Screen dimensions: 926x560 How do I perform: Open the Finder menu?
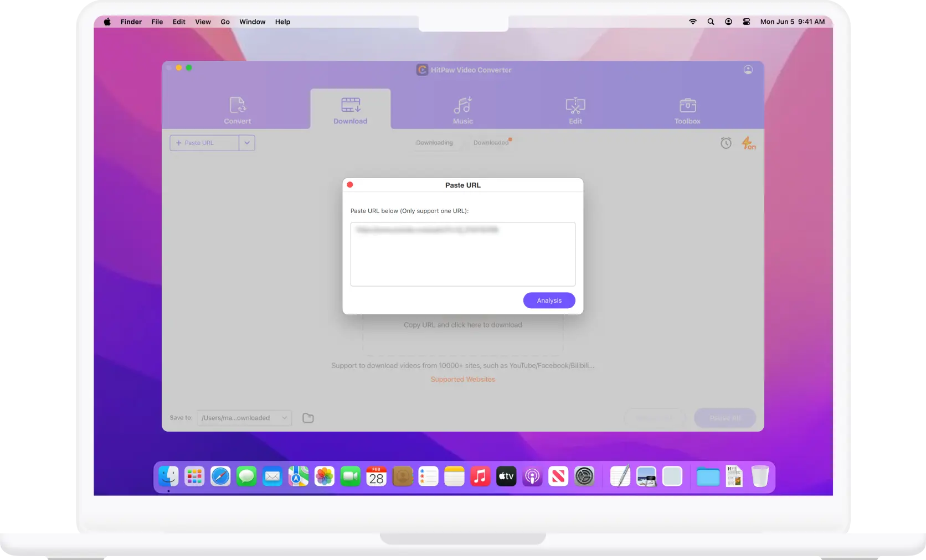click(131, 22)
